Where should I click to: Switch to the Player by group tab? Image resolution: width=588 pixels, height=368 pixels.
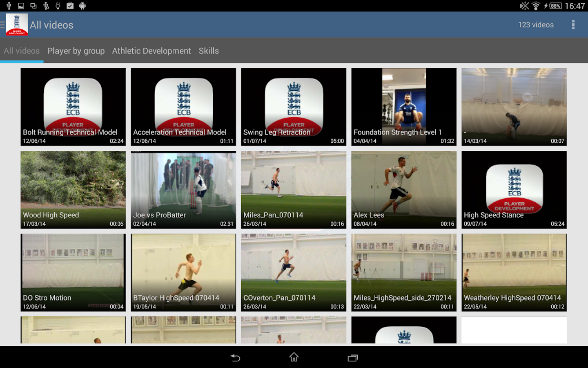[x=76, y=51]
